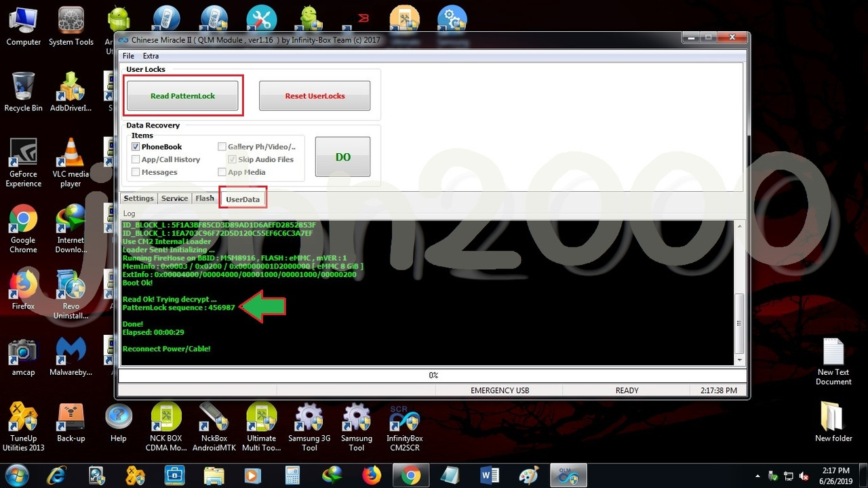Open amcap camera desktop shortcut

23,357
